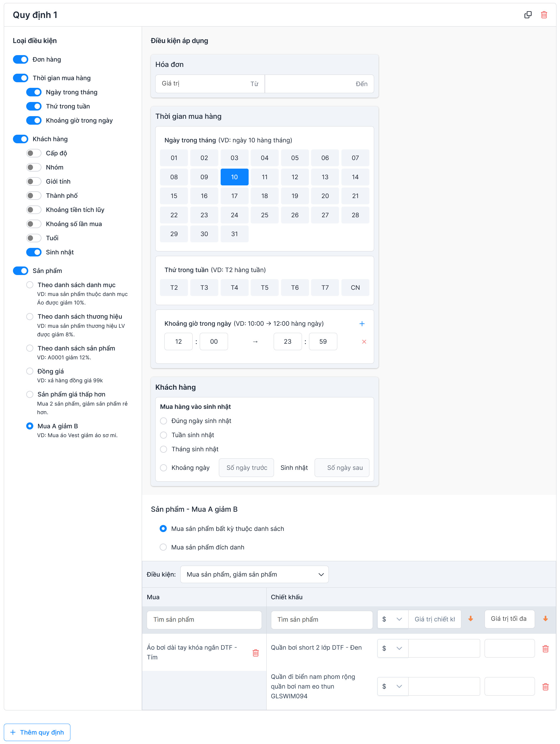Delete the Áo bơi dài tay product row
Viewport: 560px width, 744px height.
click(x=255, y=653)
